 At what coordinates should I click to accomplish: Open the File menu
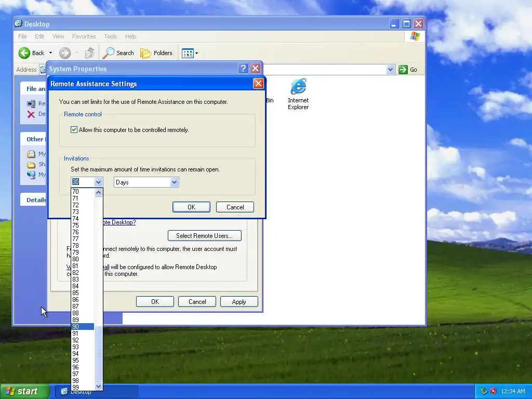click(x=22, y=36)
